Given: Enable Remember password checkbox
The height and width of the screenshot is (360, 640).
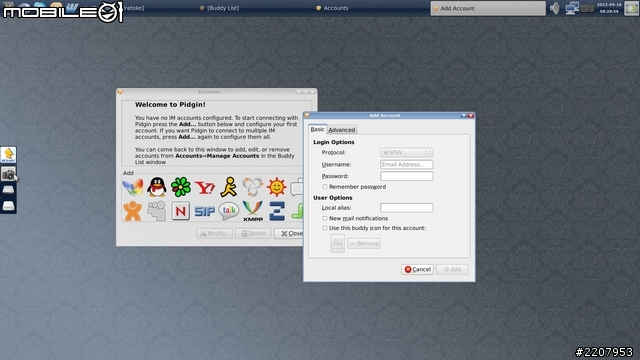Looking at the screenshot, I should pyautogui.click(x=325, y=187).
